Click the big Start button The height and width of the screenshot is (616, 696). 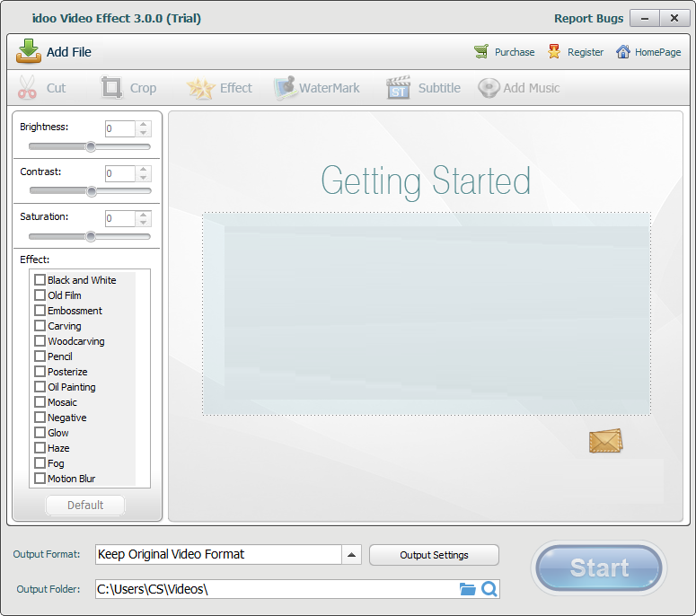pyautogui.click(x=599, y=568)
